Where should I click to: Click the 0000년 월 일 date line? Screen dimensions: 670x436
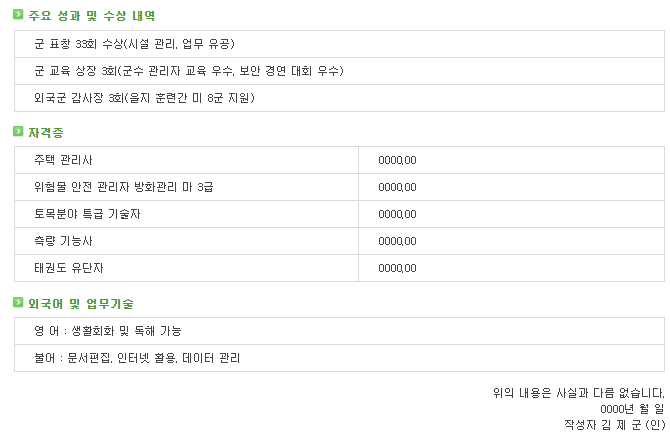[632, 409]
